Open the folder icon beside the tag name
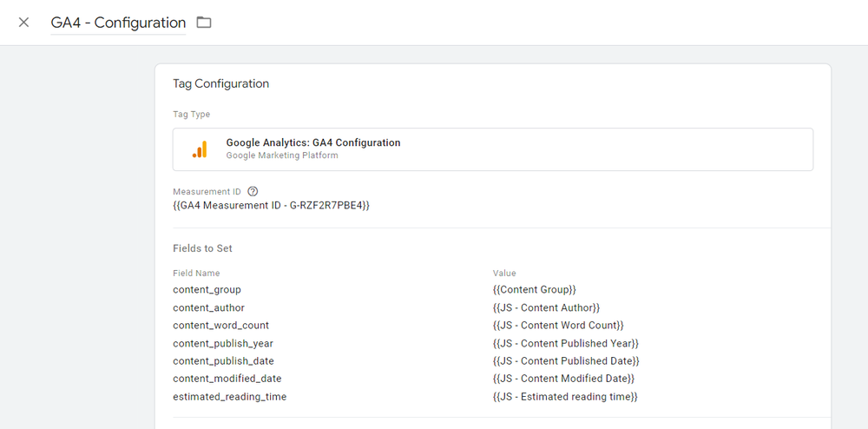Screen dimensions: 868x429 click(x=204, y=23)
